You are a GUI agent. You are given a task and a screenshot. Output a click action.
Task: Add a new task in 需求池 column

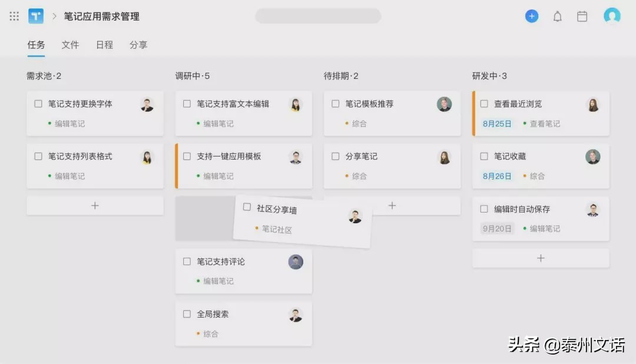coord(94,206)
